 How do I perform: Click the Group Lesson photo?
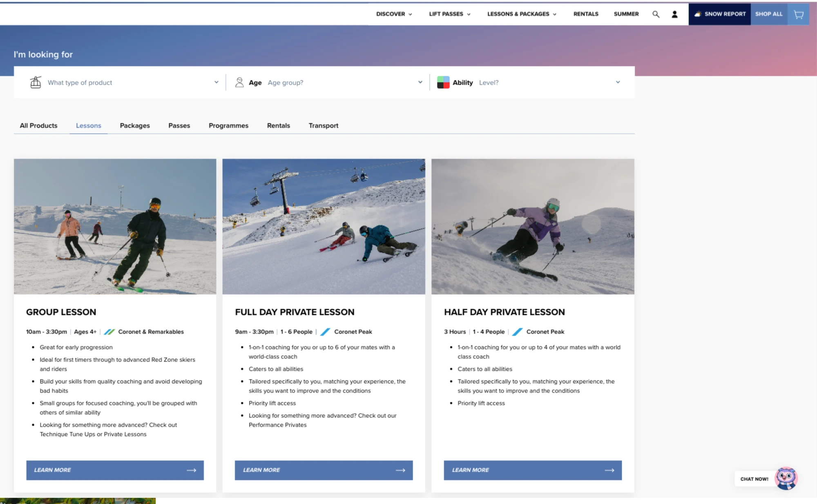coord(115,226)
